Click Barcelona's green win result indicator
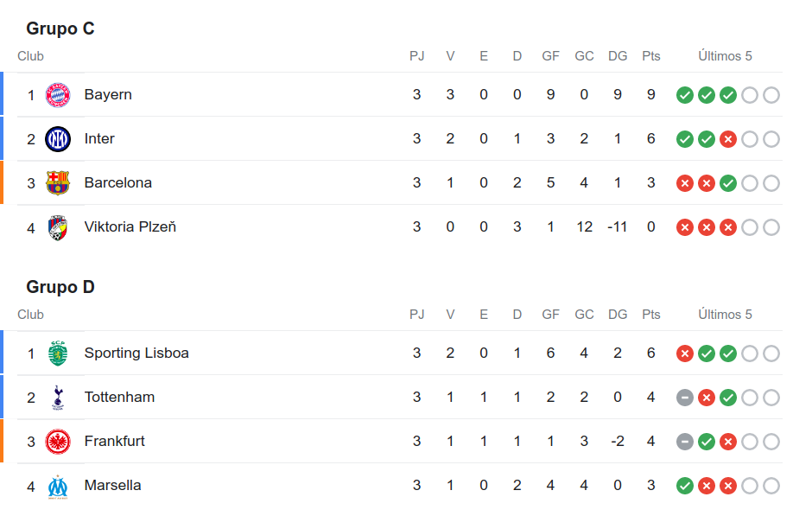Viewport: 812px width, 516px height. [x=728, y=183]
